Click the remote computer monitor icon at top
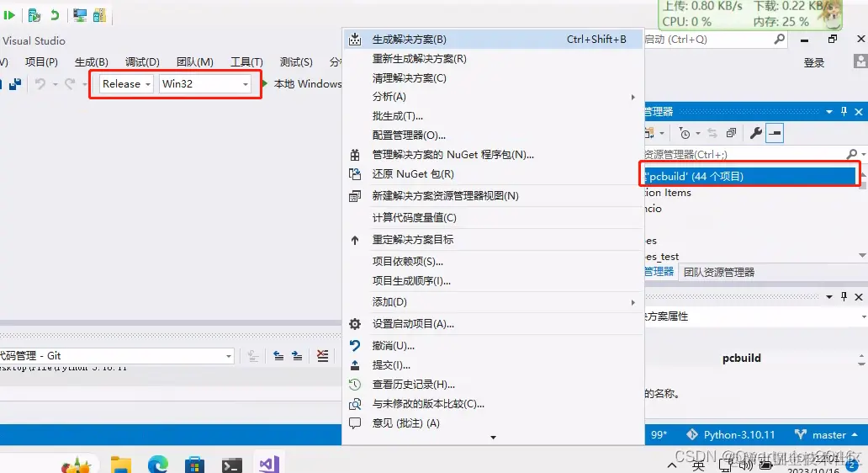This screenshot has height=473, width=868. tap(80, 15)
